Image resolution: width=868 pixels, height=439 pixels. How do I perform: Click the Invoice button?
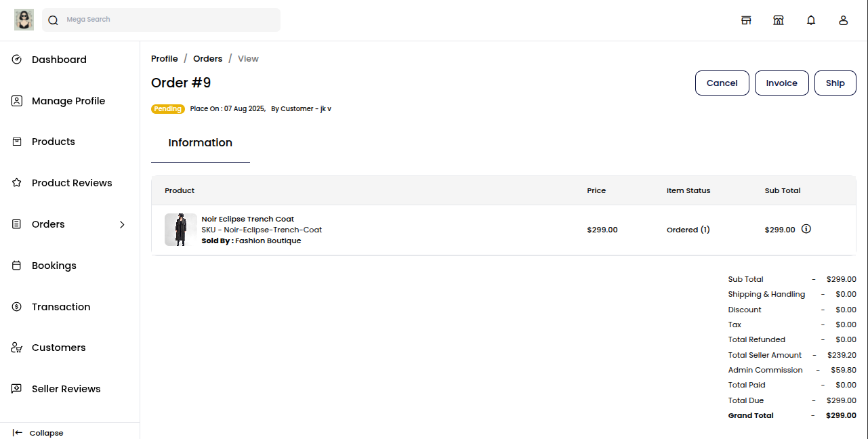[781, 83]
